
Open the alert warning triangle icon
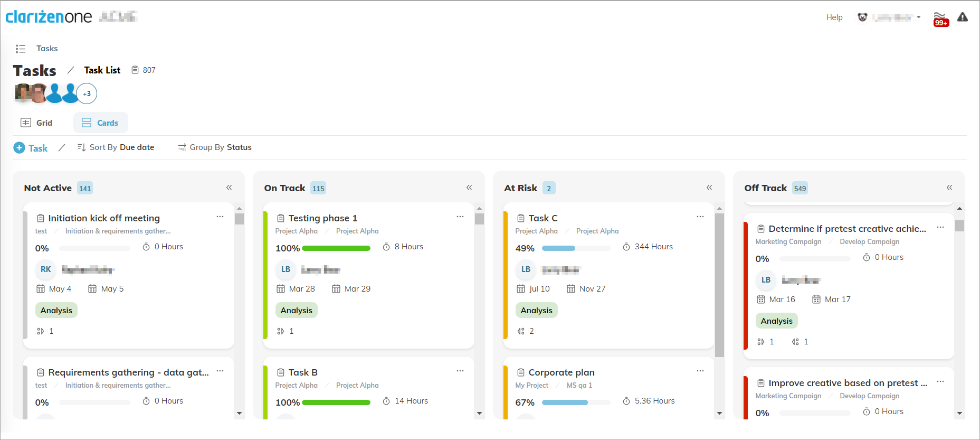pyautogui.click(x=963, y=17)
